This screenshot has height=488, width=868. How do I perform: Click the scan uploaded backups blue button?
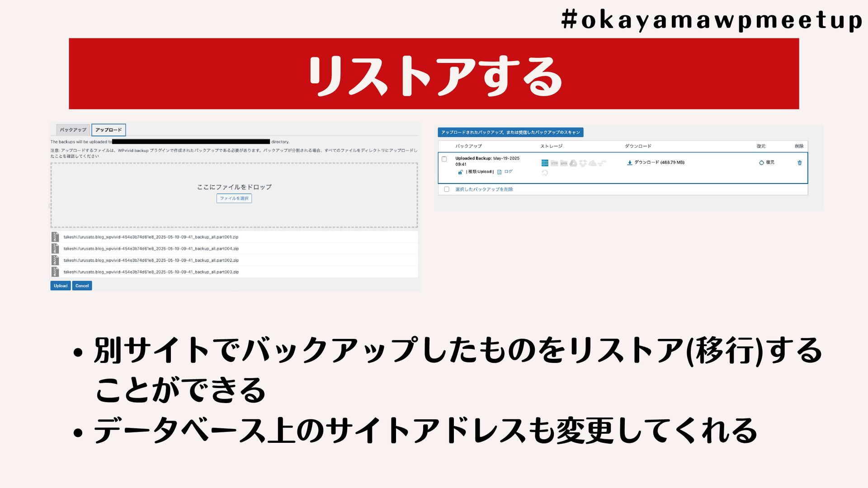[510, 132]
